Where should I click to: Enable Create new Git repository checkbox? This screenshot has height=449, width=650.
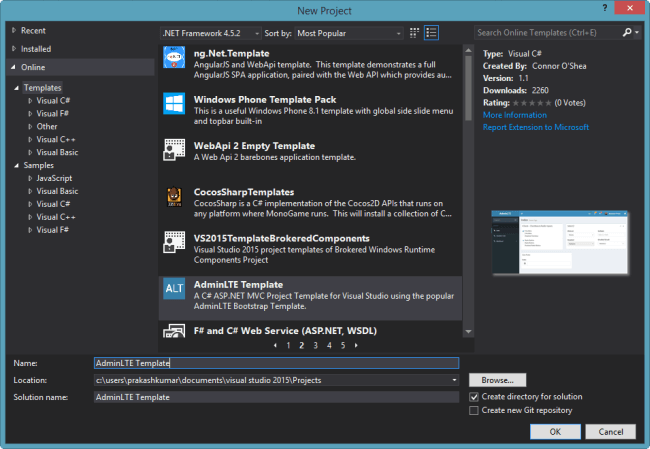pos(474,410)
